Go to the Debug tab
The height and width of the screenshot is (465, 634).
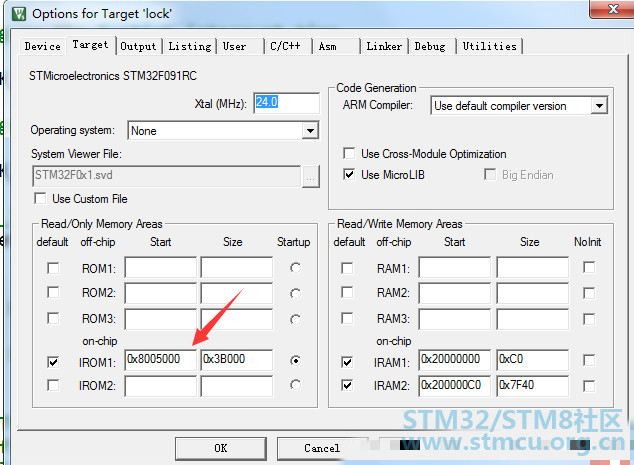(430, 46)
